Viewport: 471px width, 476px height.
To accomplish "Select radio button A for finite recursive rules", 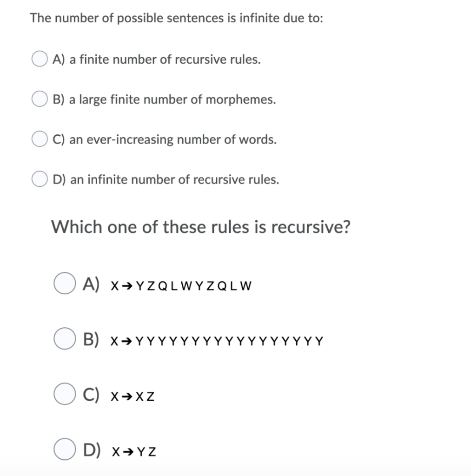I will 39,59.
